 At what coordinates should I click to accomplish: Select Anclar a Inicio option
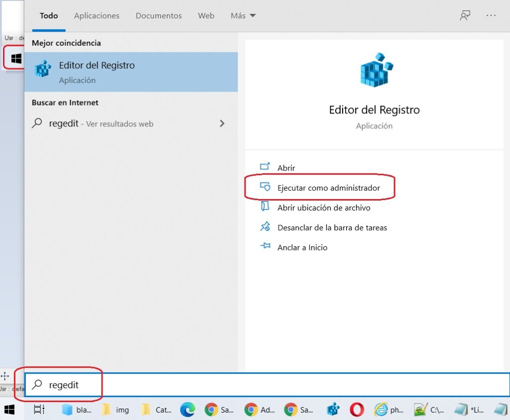point(302,247)
